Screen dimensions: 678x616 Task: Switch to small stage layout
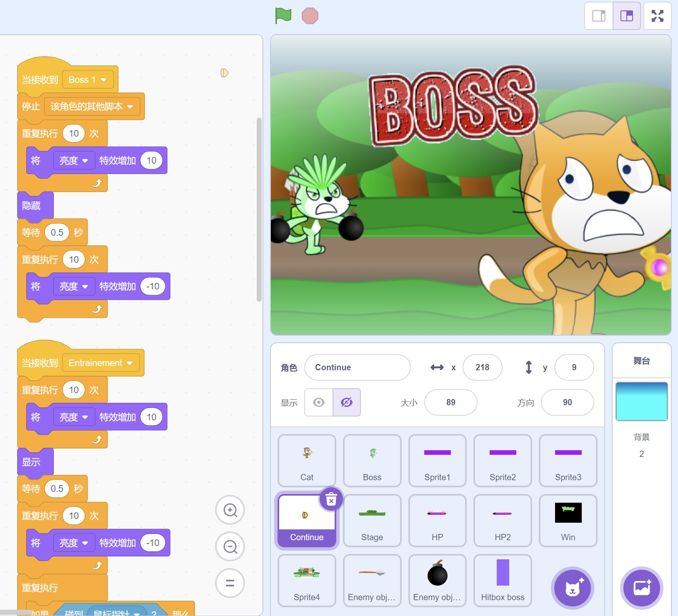click(x=599, y=16)
